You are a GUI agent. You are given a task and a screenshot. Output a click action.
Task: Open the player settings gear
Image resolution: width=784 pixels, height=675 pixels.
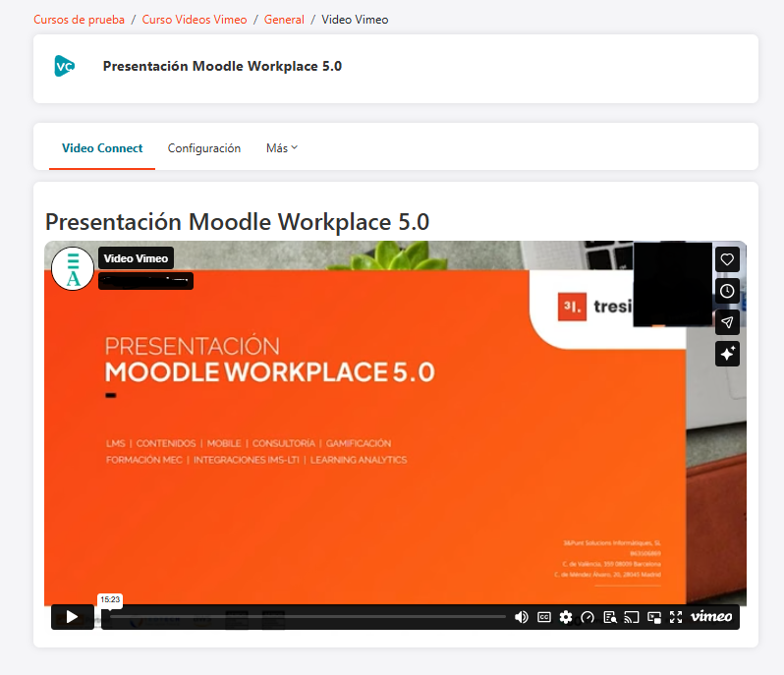click(x=566, y=617)
